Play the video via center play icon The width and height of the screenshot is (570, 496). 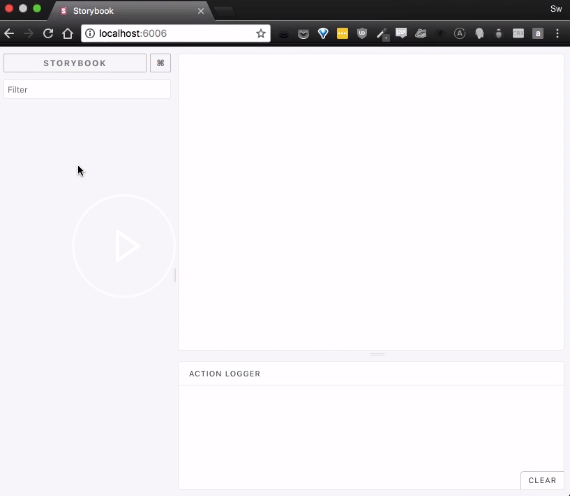tap(124, 246)
